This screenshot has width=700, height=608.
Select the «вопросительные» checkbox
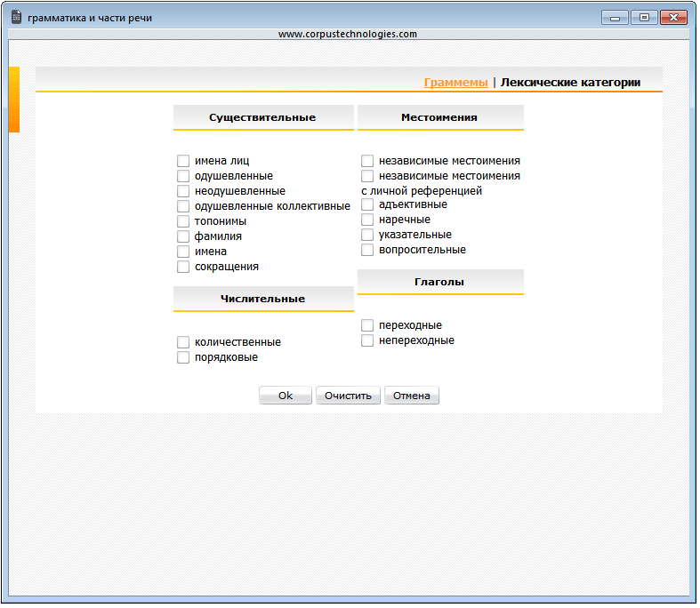(x=367, y=250)
